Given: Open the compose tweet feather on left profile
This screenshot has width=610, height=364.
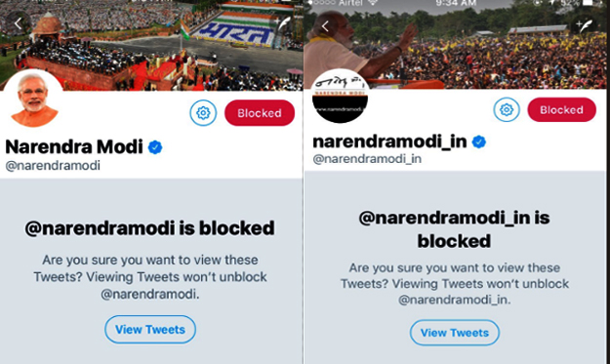Looking at the screenshot, I should point(284,24).
